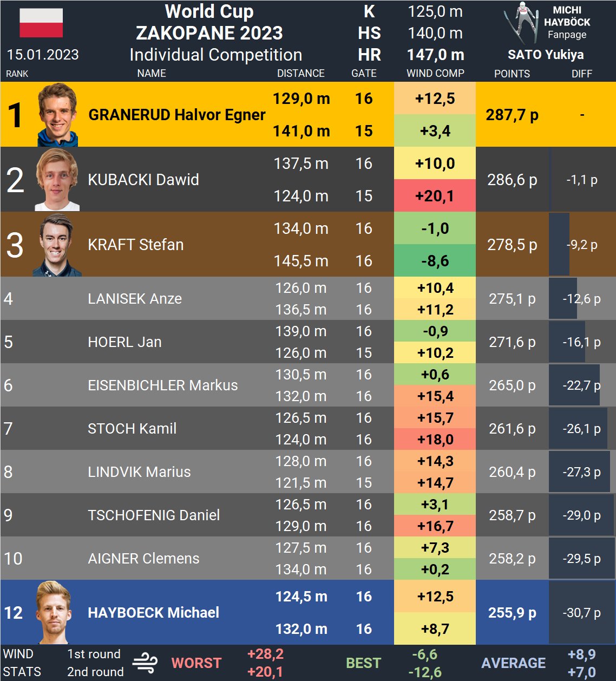Screen dimensions: 616x681
Task: Click the Individual Competition subtitle
Action: click(215, 55)
